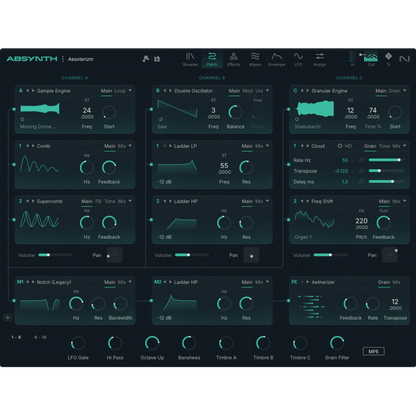Select Uni tab in Double Oscillator
Screen dimensions: 416x416
pyautogui.click(x=259, y=91)
